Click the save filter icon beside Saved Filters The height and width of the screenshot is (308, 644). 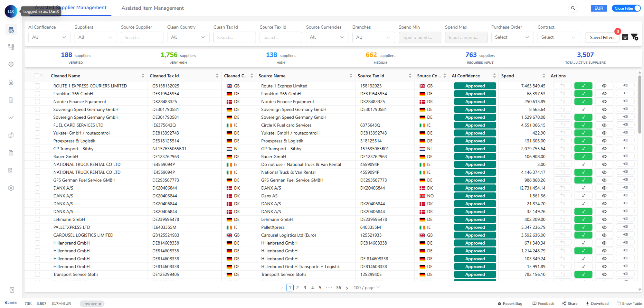click(x=625, y=37)
